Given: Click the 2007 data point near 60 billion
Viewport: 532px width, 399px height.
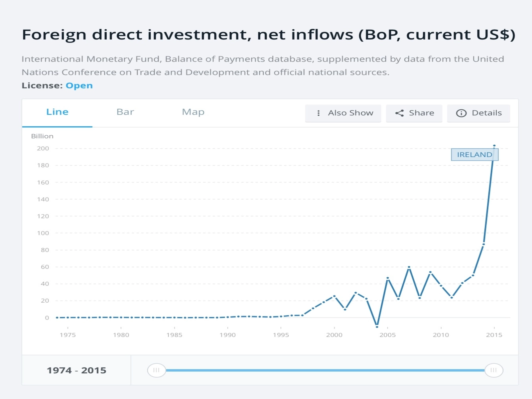Looking at the screenshot, I should (409, 267).
